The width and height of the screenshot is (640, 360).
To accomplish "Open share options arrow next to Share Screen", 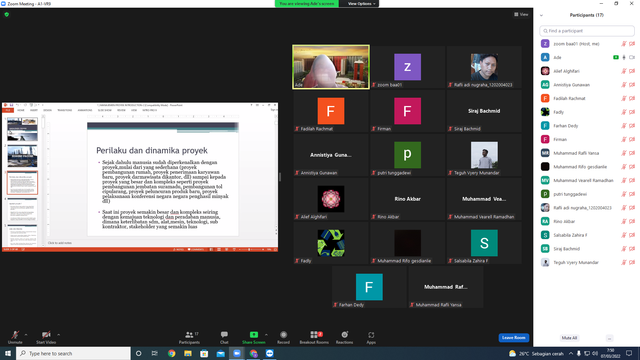I will click(x=267, y=335).
